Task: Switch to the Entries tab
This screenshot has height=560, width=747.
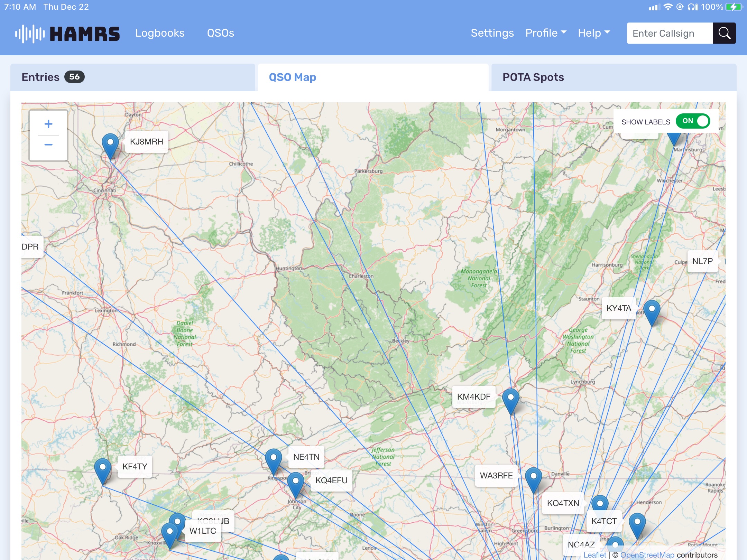Action: (x=133, y=77)
